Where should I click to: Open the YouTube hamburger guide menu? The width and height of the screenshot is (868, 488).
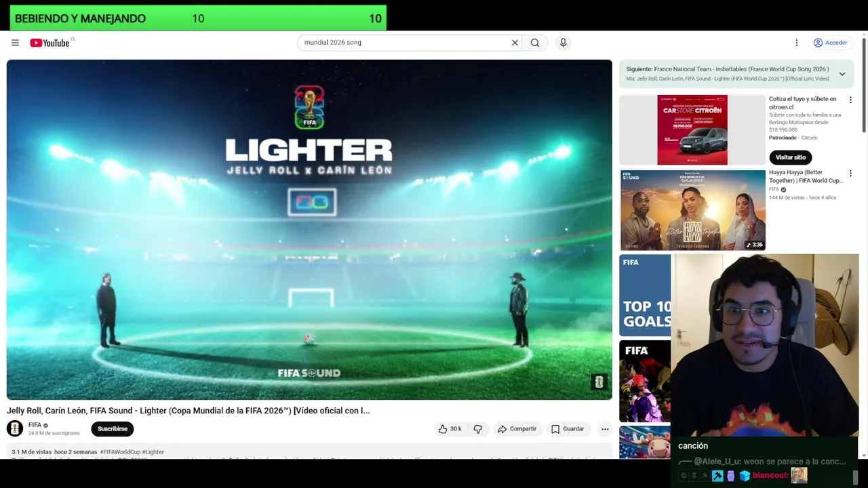(x=15, y=43)
